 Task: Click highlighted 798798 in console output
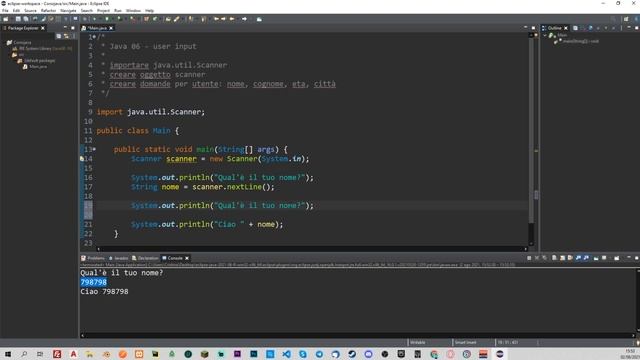click(x=93, y=282)
